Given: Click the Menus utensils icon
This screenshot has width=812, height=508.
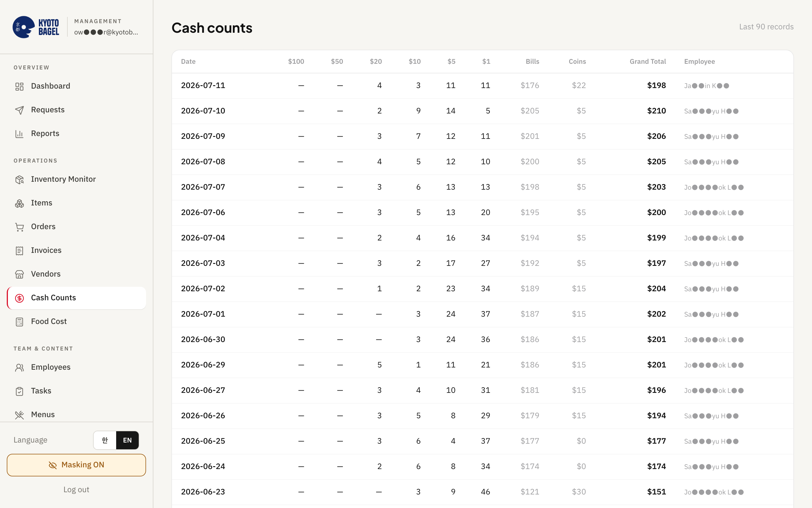Looking at the screenshot, I should click(x=19, y=415).
